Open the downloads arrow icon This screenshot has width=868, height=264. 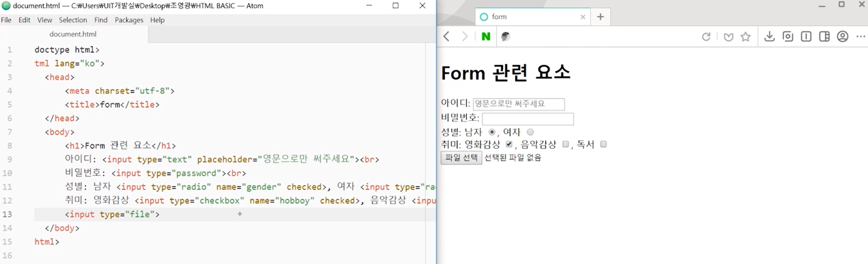pyautogui.click(x=769, y=36)
